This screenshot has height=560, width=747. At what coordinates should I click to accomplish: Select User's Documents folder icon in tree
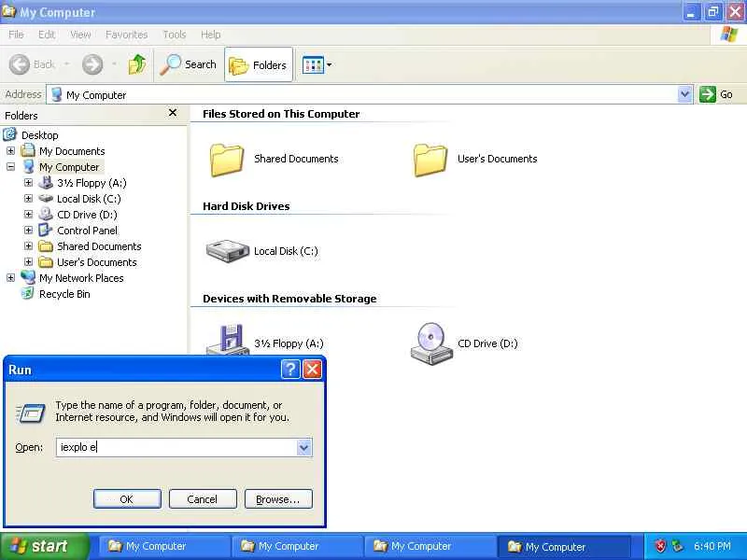[x=45, y=262]
